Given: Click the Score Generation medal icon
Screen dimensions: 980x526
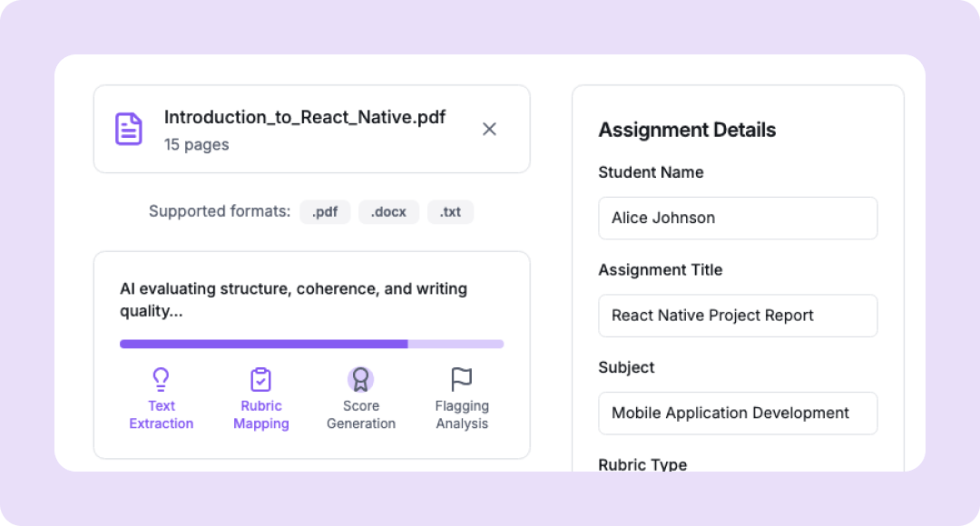Looking at the screenshot, I should coord(360,379).
